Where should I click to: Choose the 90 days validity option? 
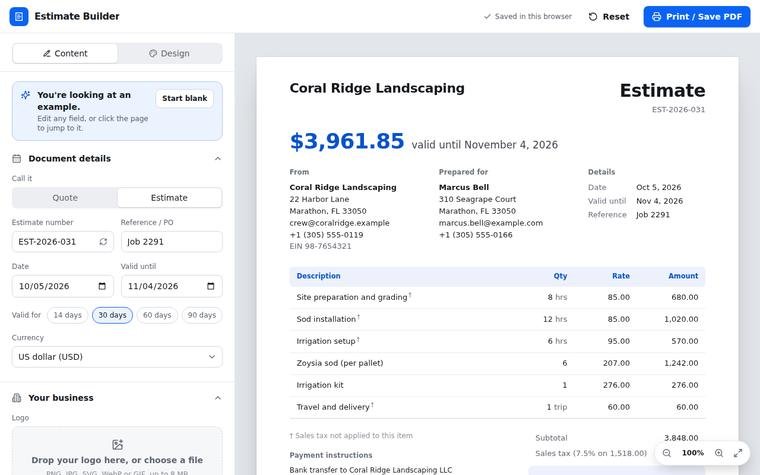point(202,315)
